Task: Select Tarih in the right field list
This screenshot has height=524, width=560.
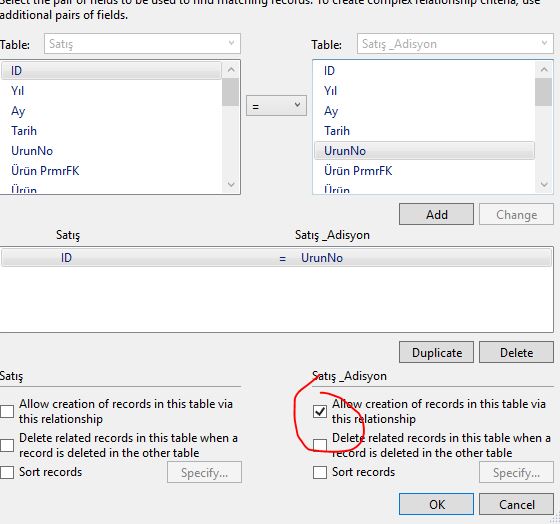Action: tap(337, 131)
